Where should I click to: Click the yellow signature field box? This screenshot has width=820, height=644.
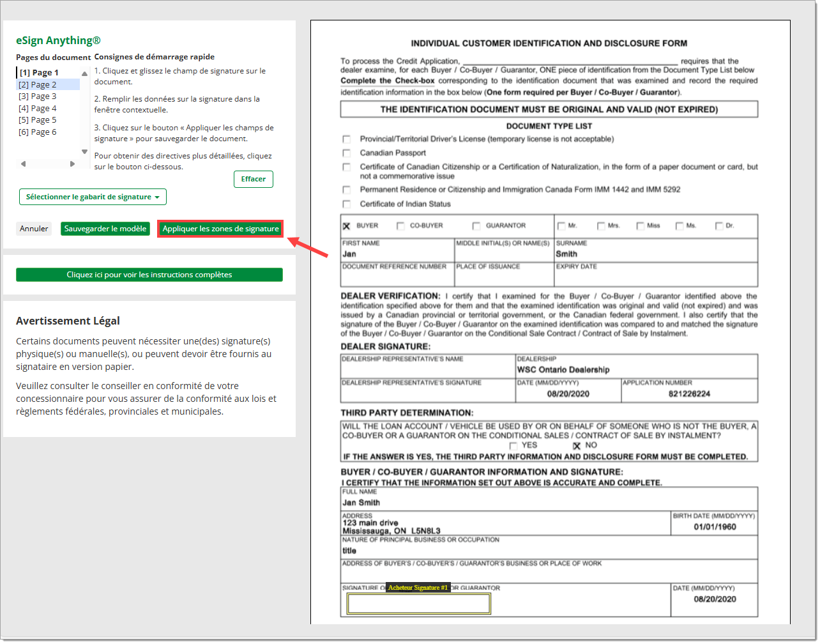[x=419, y=604]
